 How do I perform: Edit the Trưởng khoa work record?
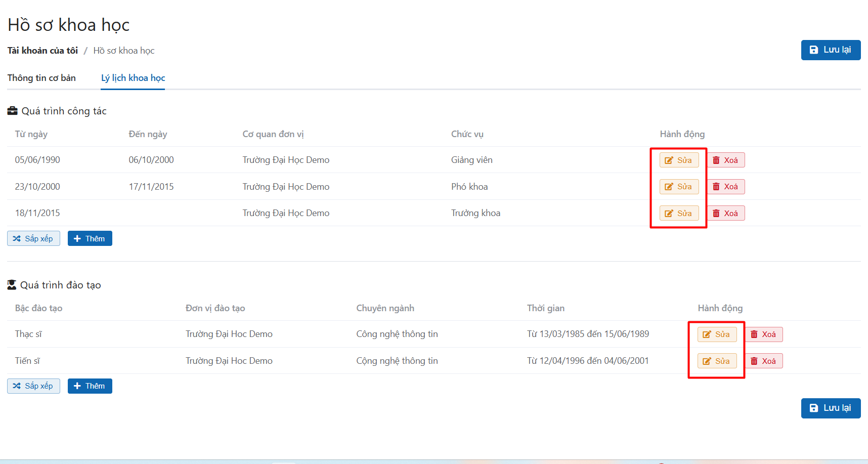point(679,214)
